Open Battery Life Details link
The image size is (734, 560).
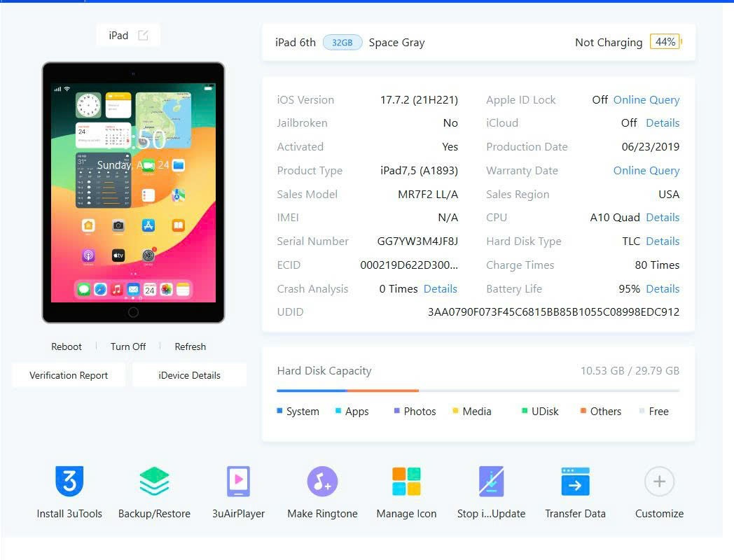(663, 288)
